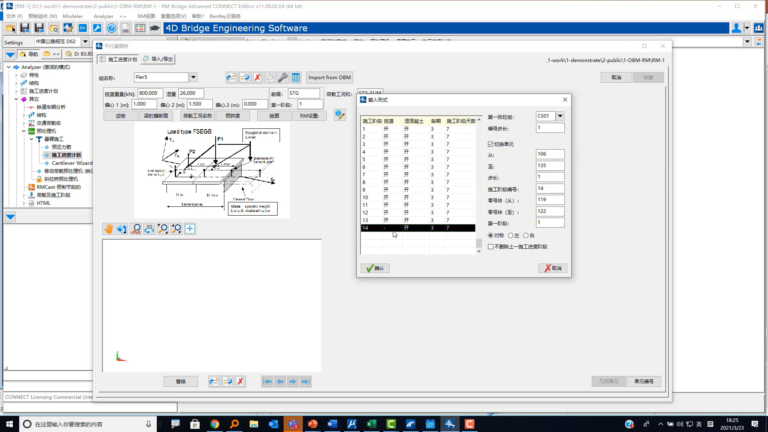Select the first (symmetric) radio option

pyautogui.click(x=491, y=236)
